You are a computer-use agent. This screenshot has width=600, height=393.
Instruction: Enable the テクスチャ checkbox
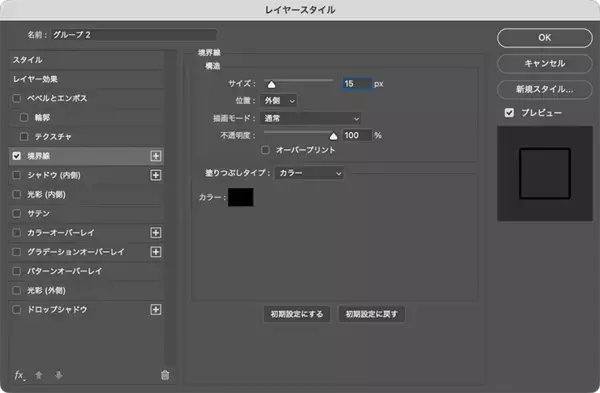(24, 137)
